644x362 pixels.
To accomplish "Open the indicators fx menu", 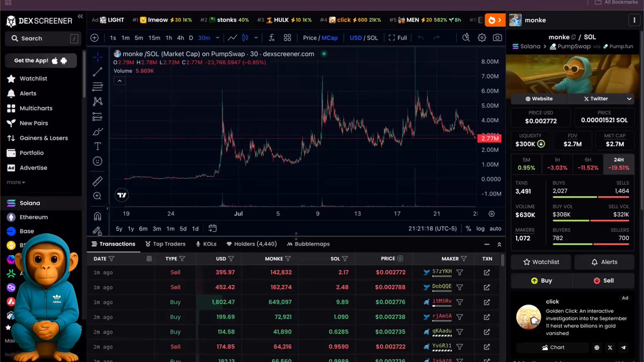I will click(x=272, y=38).
